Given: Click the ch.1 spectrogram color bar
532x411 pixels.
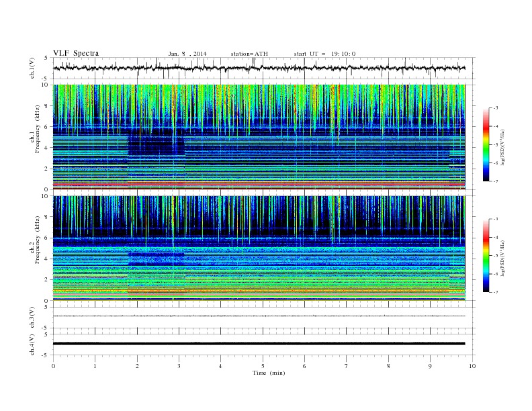Looking at the screenshot, I should (x=486, y=144).
